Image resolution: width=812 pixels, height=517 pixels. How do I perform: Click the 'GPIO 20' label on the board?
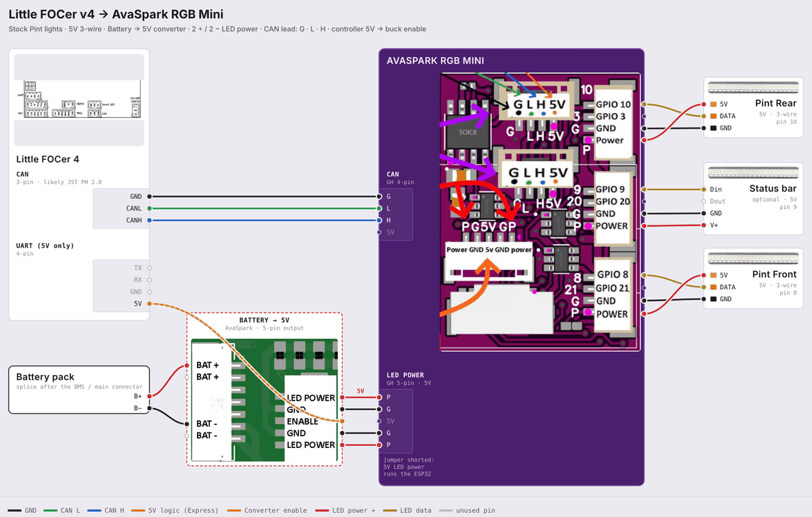613,201
